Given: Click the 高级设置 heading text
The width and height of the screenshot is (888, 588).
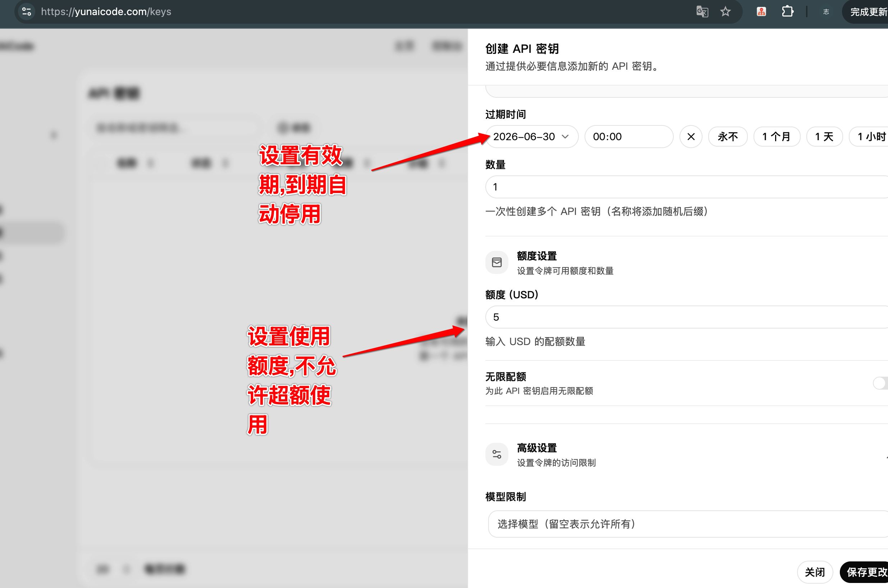Looking at the screenshot, I should click(537, 448).
